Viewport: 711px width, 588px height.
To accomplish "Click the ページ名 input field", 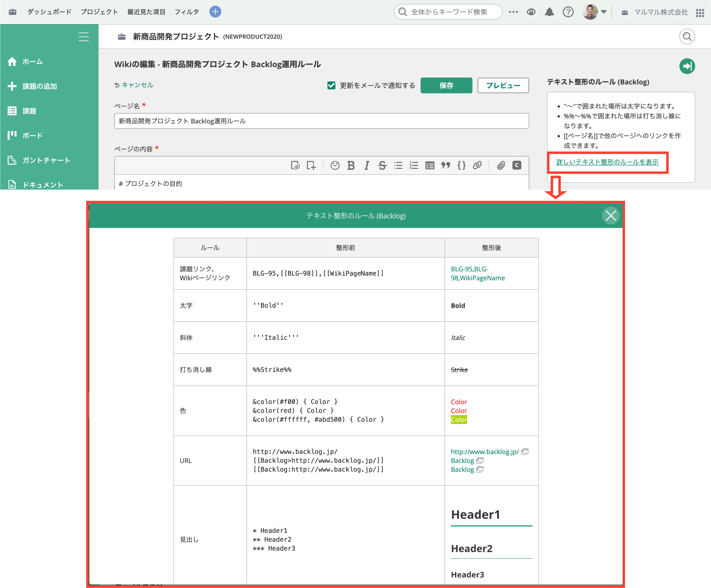I will (x=322, y=121).
